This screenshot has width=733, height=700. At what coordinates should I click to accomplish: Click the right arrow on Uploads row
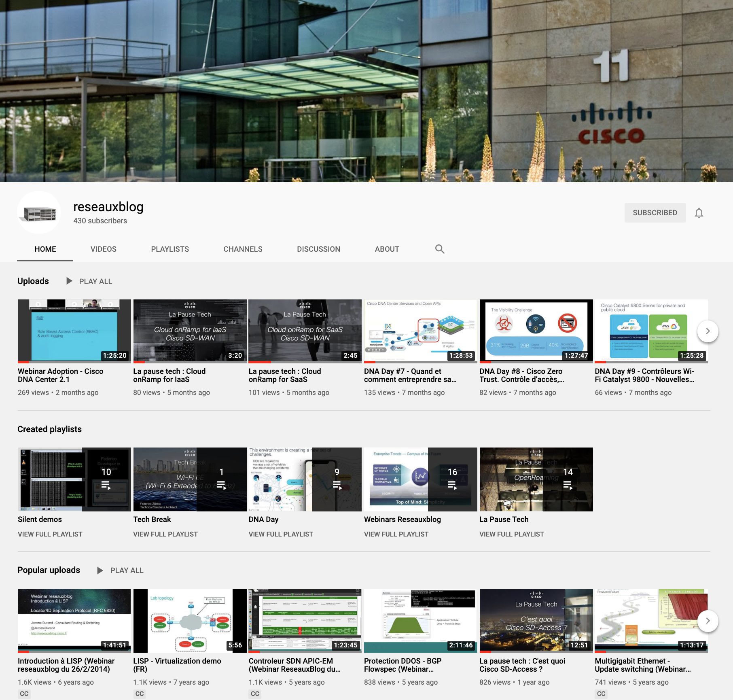coord(708,331)
